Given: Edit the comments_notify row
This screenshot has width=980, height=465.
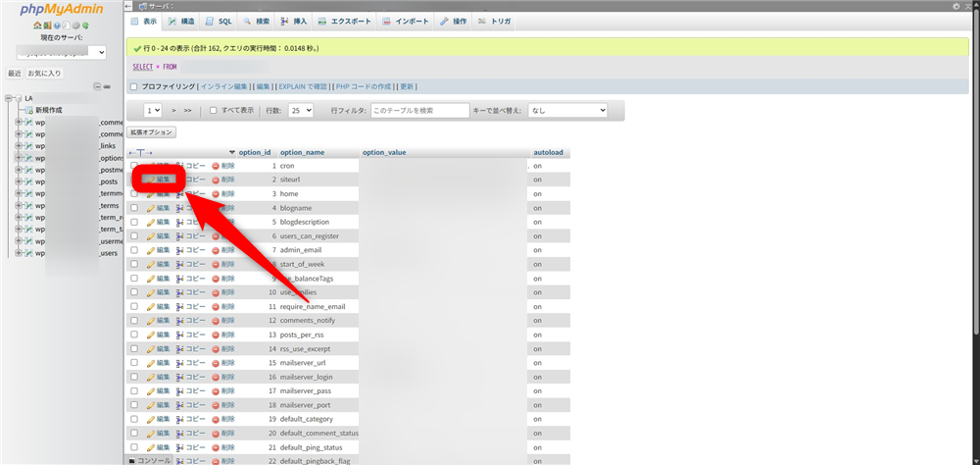Looking at the screenshot, I should tap(158, 321).
